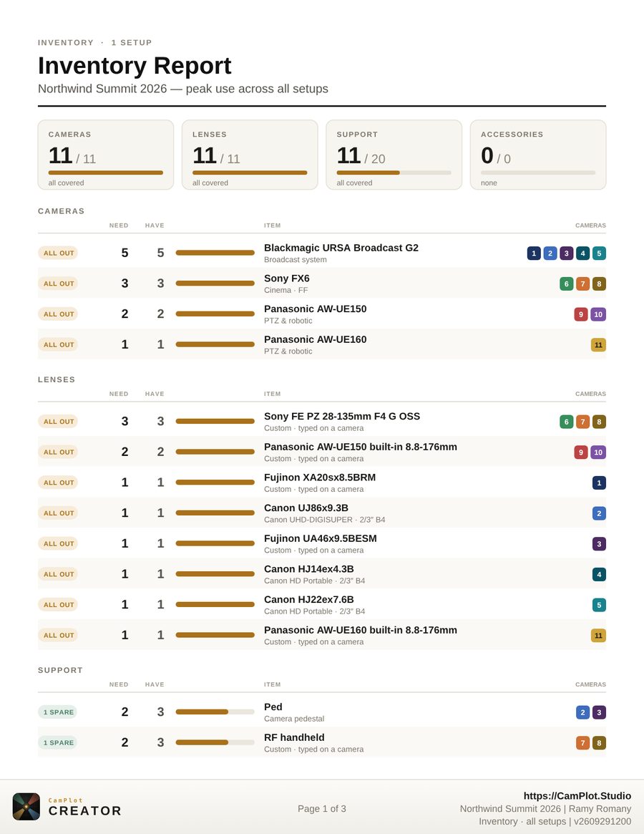Viewport: 644px width, 834px height.
Task: Click 'RF handheld' item name
Action: pos(294,738)
